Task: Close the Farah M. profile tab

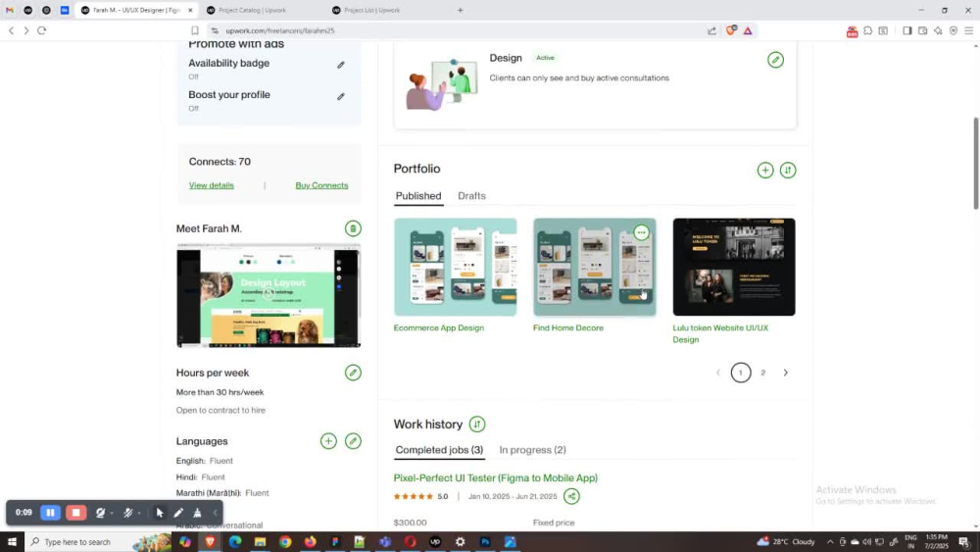Action: tap(191, 10)
